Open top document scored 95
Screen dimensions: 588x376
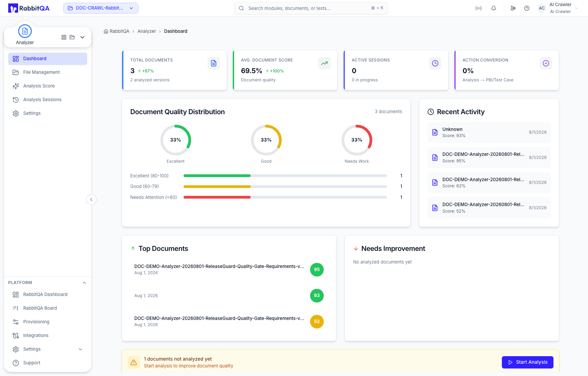pos(229,270)
